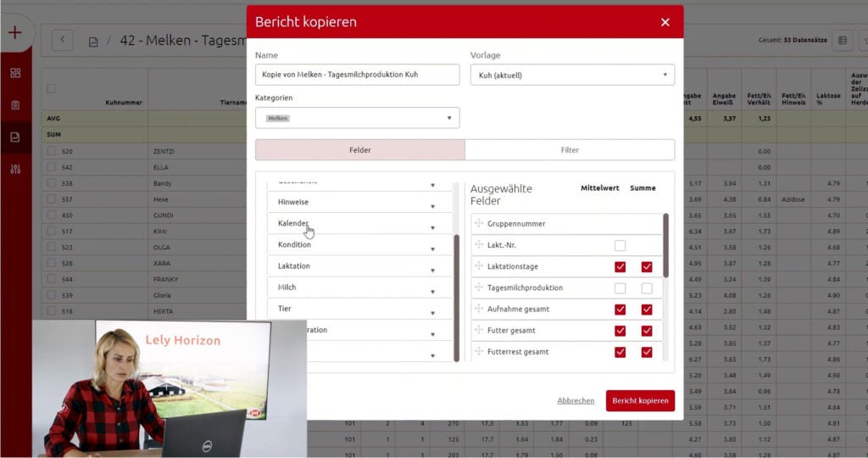Switch to the Filter tab

click(x=570, y=150)
